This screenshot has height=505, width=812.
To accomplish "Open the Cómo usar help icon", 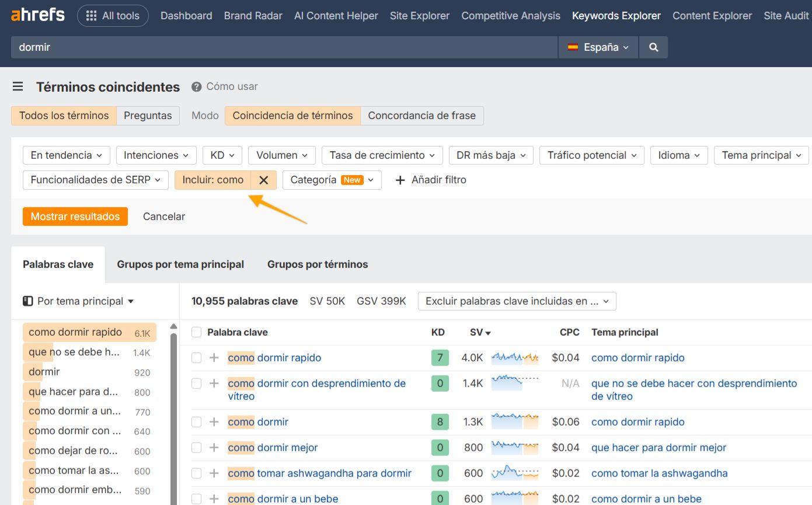I will tap(195, 86).
